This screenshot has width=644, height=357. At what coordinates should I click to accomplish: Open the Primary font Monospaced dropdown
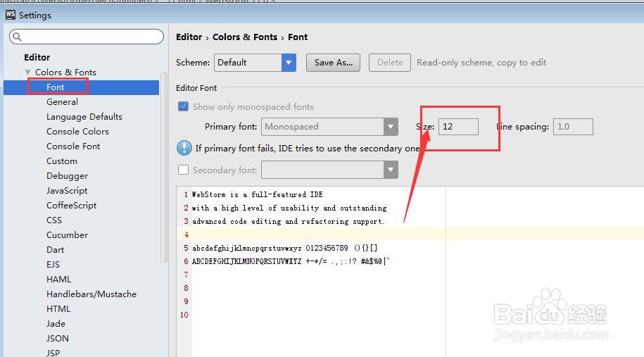point(329,127)
